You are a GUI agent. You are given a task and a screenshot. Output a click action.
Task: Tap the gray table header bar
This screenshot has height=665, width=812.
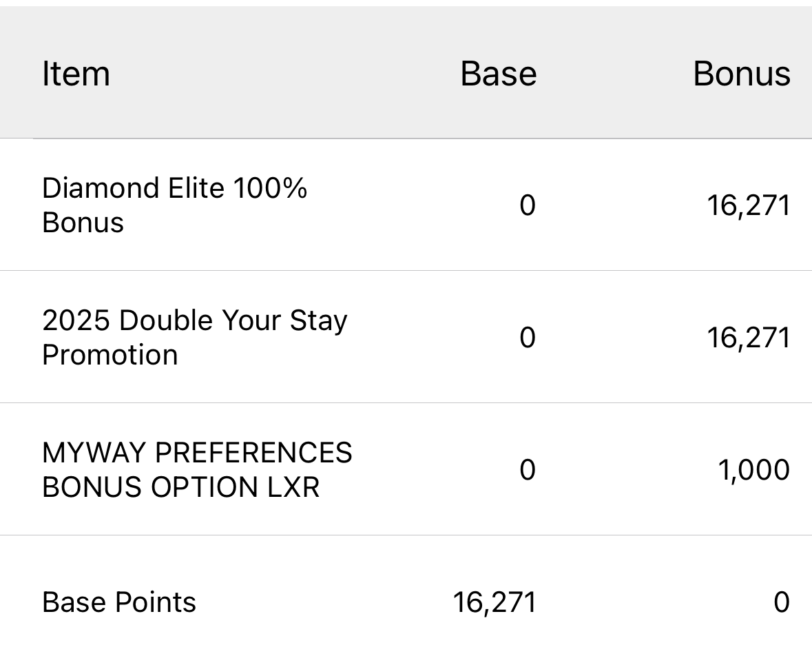pyautogui.click(x=406, y=72)
